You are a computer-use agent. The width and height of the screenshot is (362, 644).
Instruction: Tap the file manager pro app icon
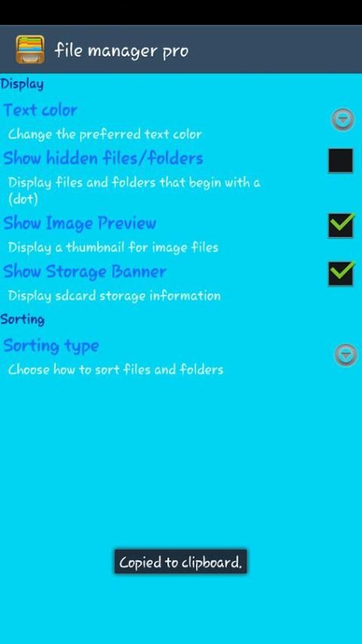[30, 50]
